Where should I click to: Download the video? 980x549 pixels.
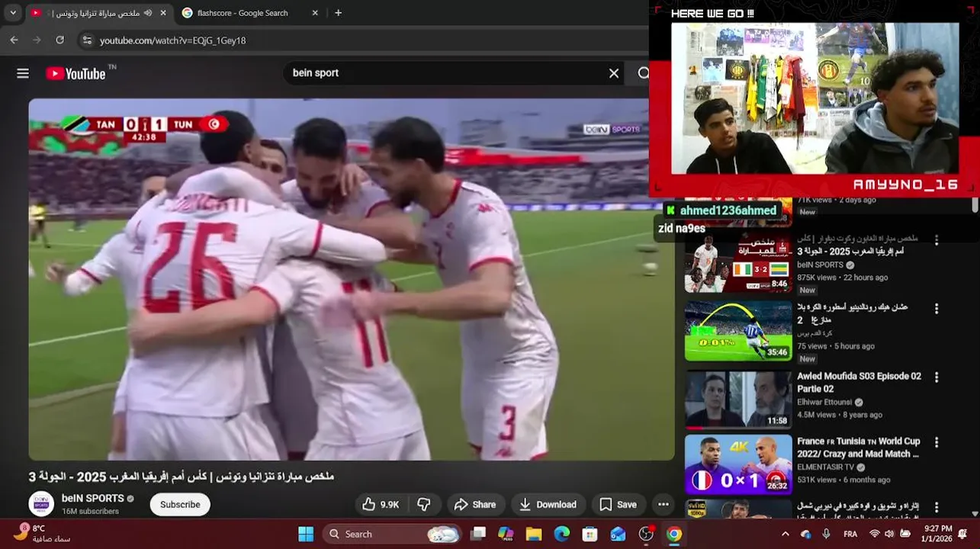[548, 504]
